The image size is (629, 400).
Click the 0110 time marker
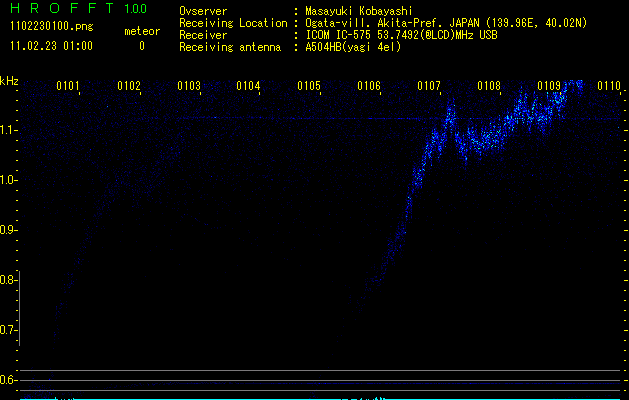609,86
